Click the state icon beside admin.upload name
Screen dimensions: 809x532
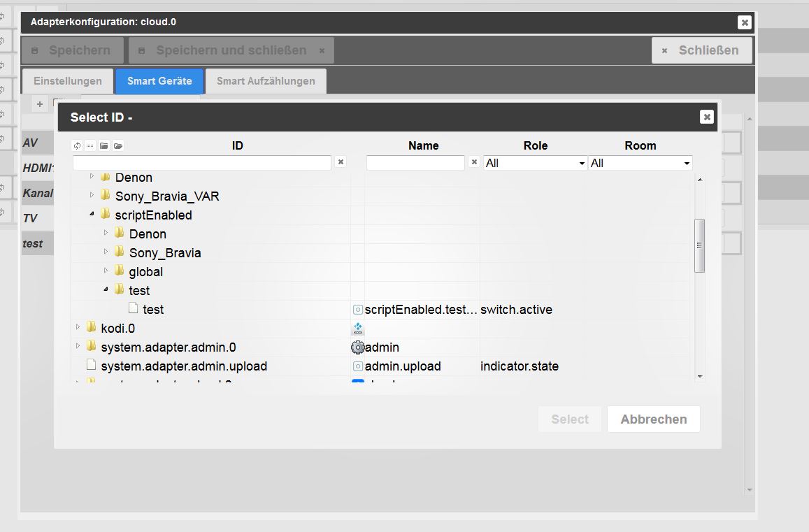coord(357,366)
